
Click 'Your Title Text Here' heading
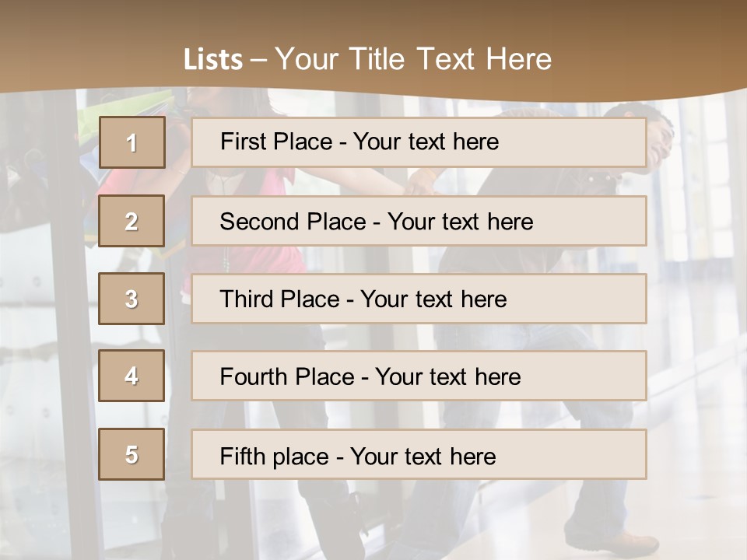point(413,60)
